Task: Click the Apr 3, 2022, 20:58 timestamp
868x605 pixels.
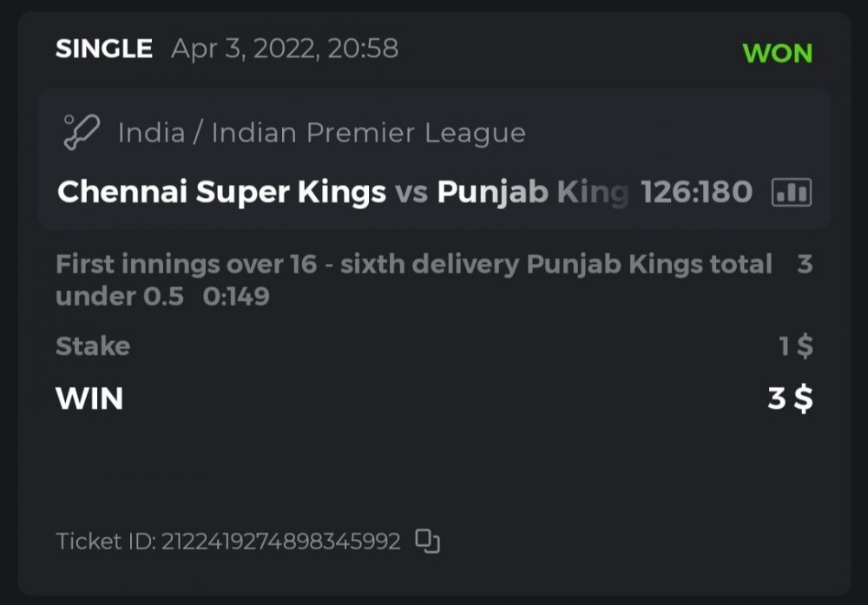Action: [x=285, y=49]
